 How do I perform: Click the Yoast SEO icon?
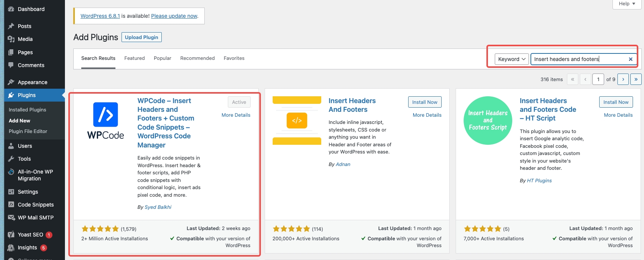coord(11,235)
